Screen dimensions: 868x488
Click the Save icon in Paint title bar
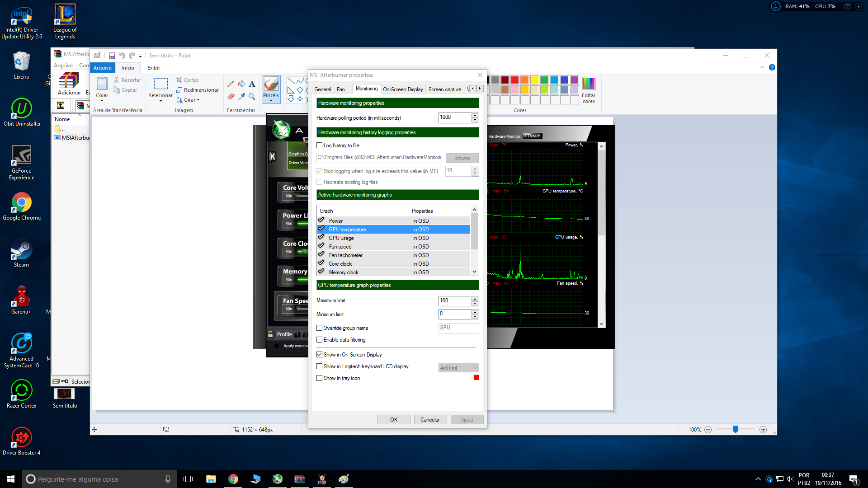tap(112, 56)
